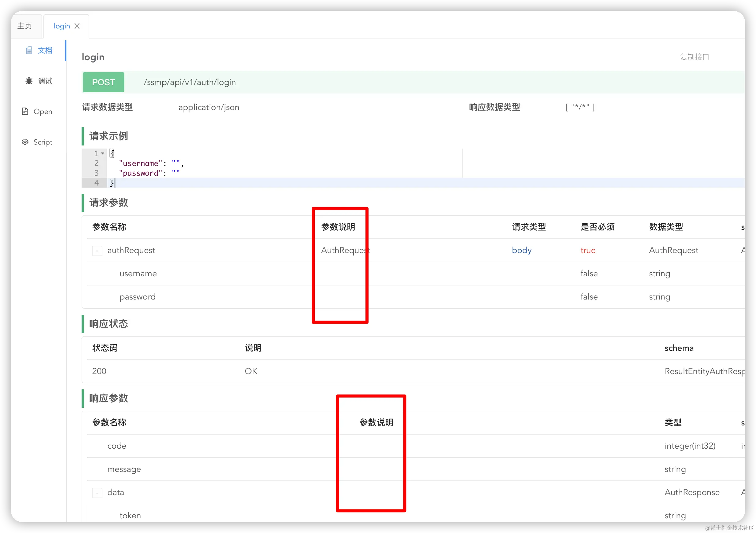
Task: Click the blue body request type
Action: [522, 251]
